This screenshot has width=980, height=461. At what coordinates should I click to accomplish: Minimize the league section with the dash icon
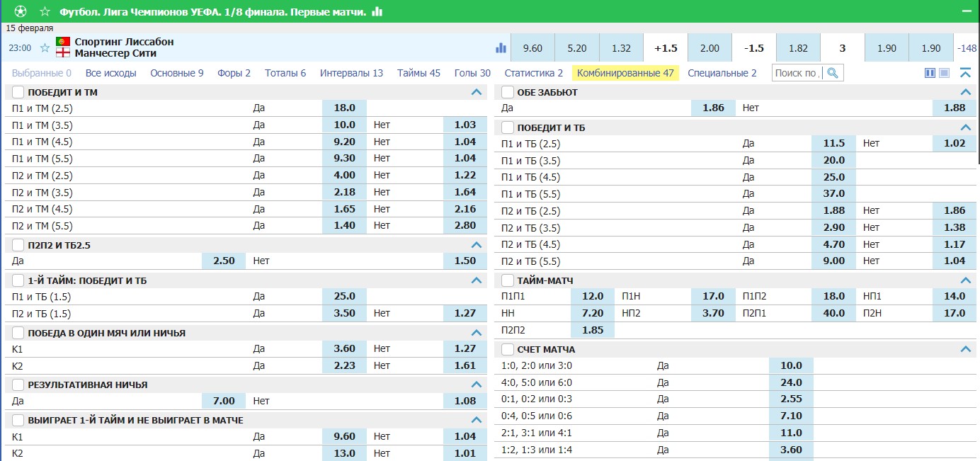pos(968,11)
